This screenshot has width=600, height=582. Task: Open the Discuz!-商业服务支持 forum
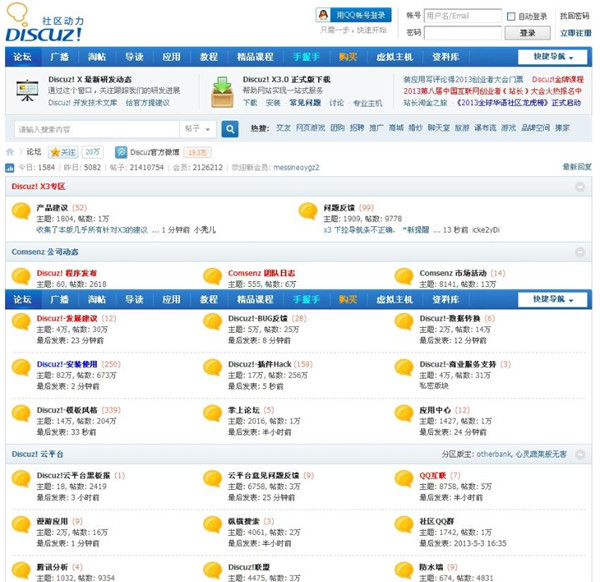coord(458,364)
